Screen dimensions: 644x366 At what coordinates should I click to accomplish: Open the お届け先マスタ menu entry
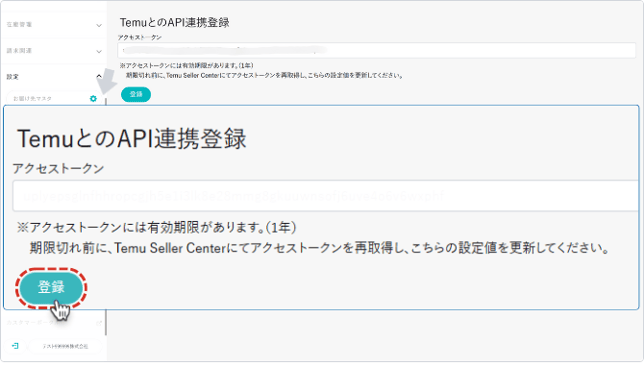[53, 99]
